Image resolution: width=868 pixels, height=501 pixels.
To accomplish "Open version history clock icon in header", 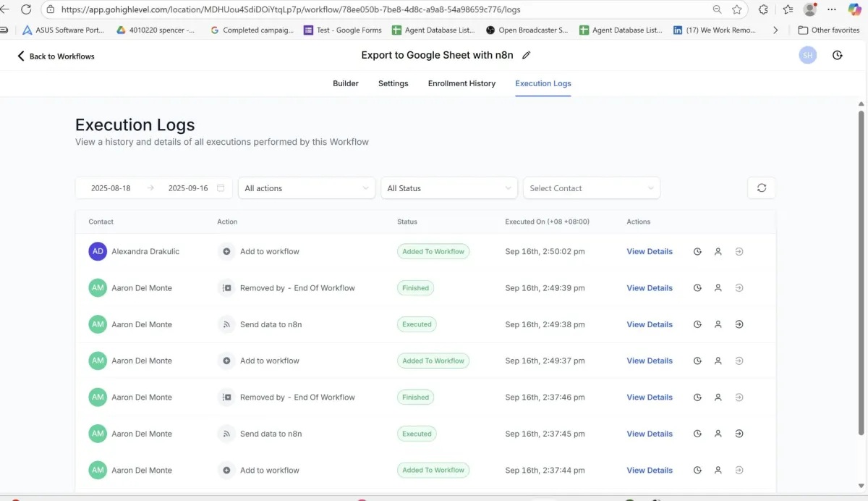I will click(x=838, y=55).
